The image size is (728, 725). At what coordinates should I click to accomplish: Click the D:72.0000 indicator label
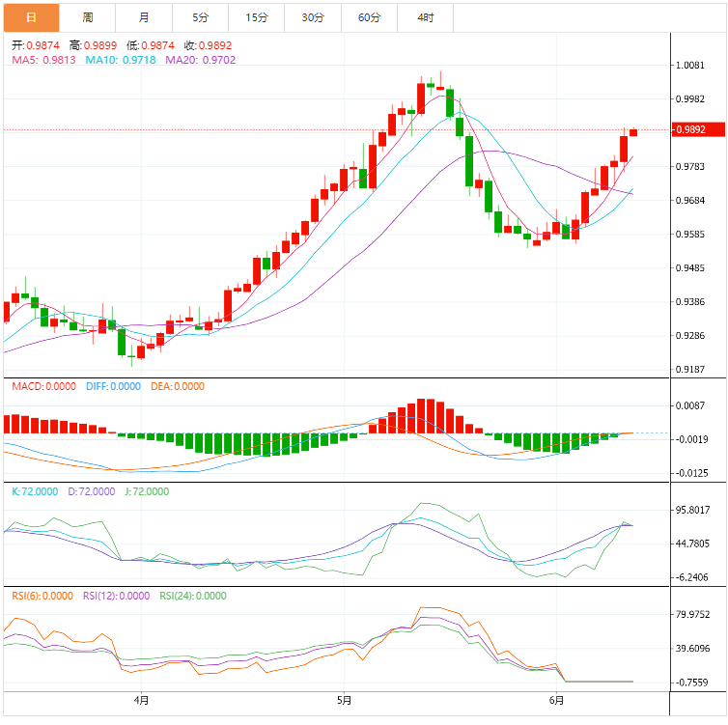[x=92, y=491]
